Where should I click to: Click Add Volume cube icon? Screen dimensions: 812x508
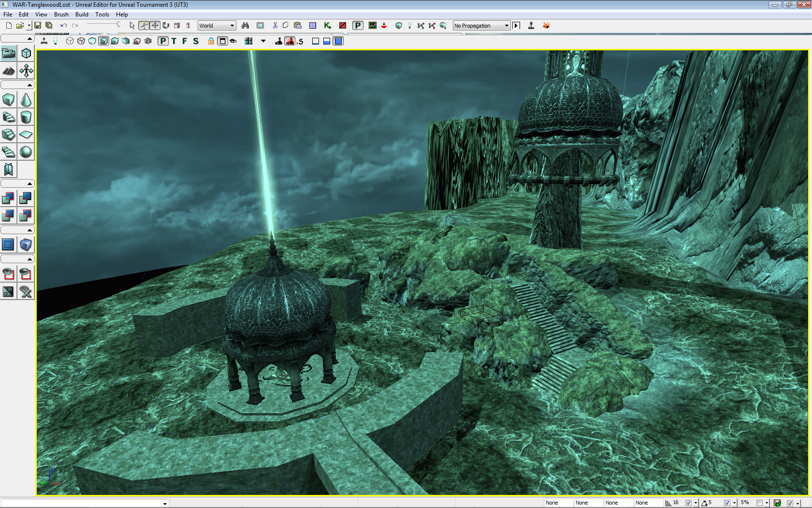(x=26, y=245)
